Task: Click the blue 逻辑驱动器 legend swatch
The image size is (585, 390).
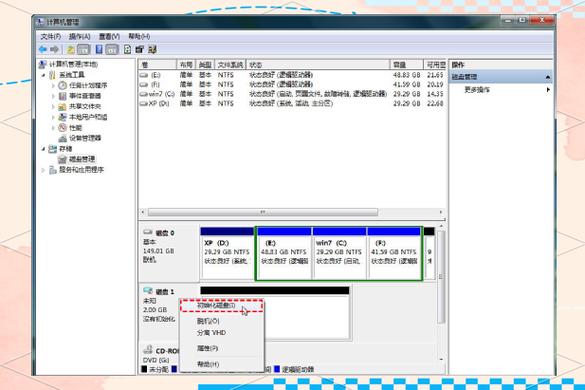Action: 276,369
